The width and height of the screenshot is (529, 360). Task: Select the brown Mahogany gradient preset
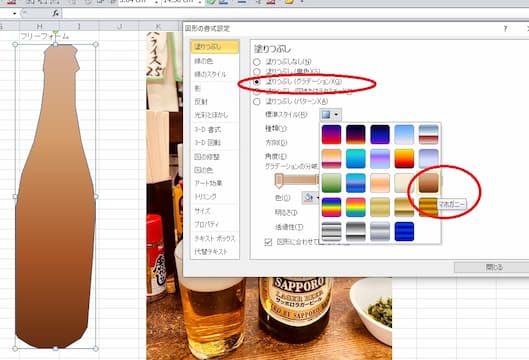click(428, 183)
